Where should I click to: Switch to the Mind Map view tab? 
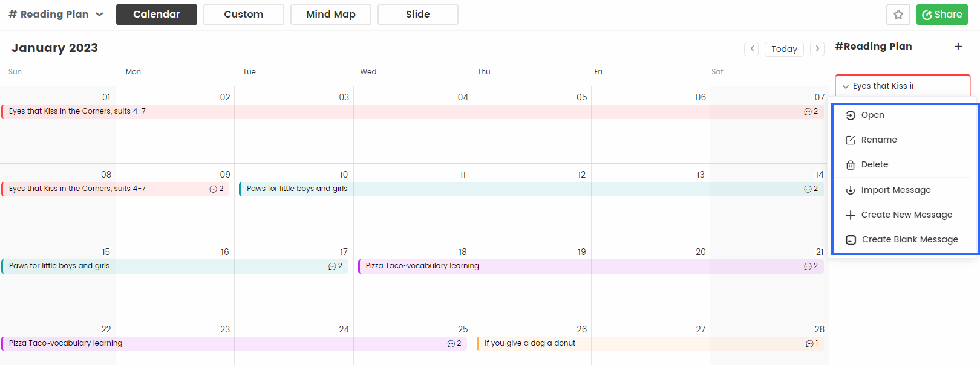(331, 15)
